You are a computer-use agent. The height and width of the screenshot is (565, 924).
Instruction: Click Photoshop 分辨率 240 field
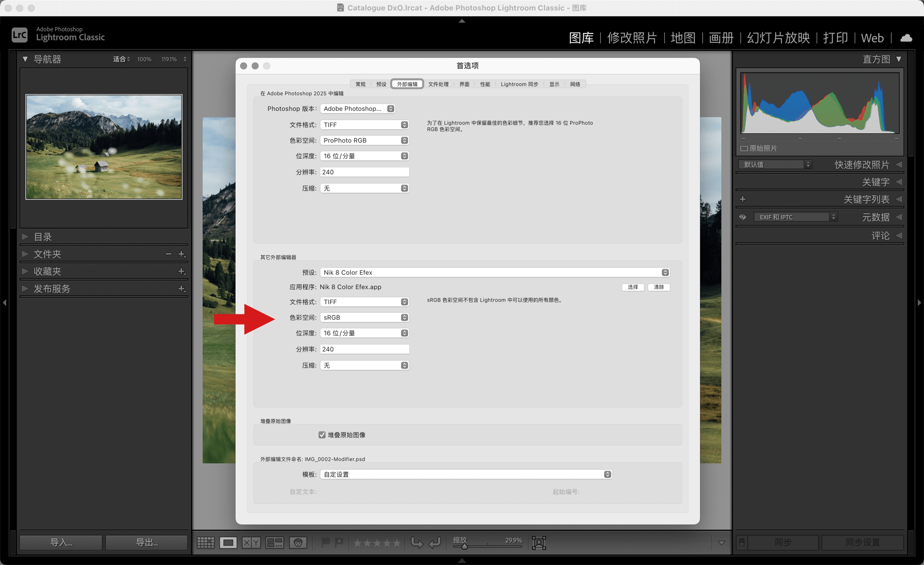click(364, 172)
